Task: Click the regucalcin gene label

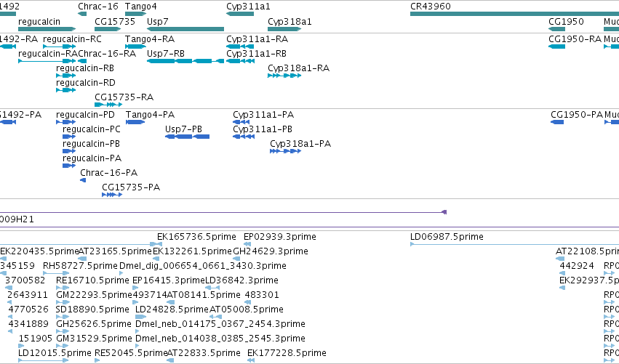Action: click(x=39, y=22)
